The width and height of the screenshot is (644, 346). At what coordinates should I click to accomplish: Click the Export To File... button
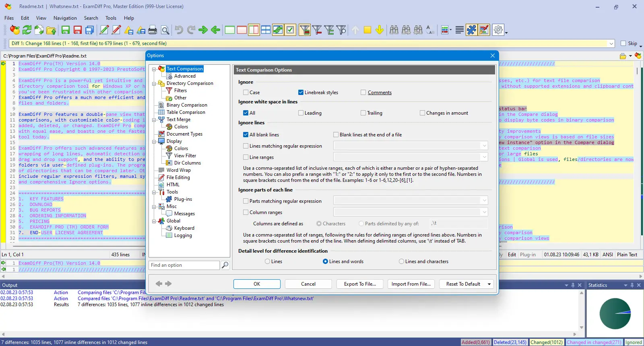pos(360,284)
